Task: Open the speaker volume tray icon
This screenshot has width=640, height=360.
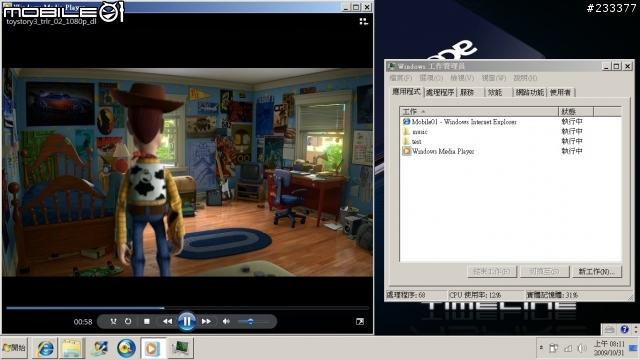Action: coord(582,348)
